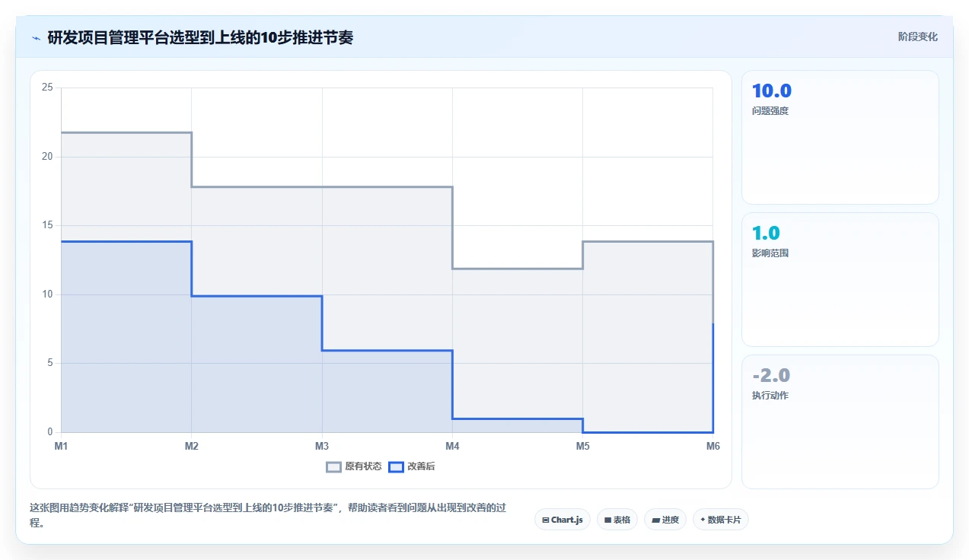Click the M6 x-axis label

pyautogui.click(x=713, y=446)
